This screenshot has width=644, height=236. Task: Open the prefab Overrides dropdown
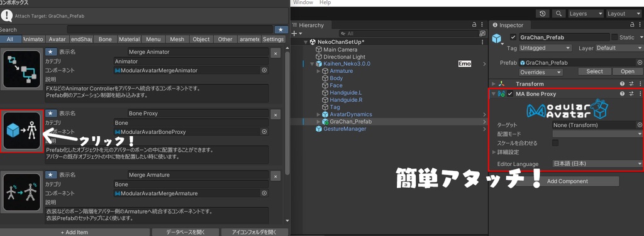pyautogui.click(x=540, y=72)
